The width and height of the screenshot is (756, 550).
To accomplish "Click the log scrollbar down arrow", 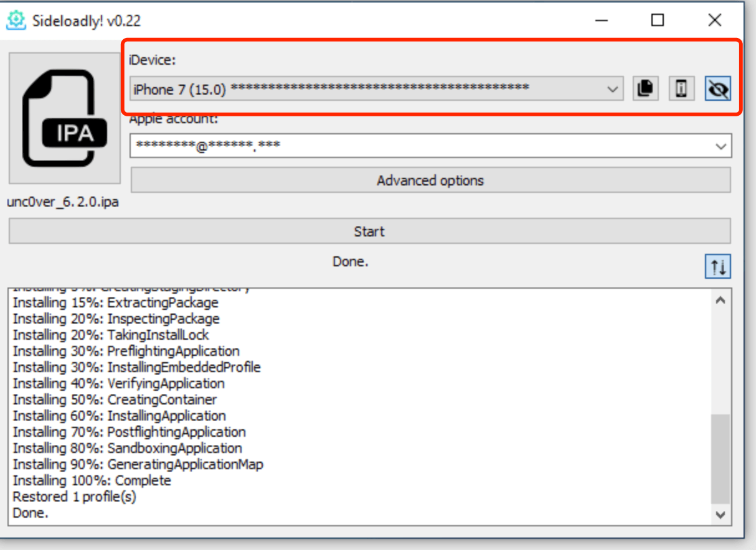I will tap(721, 514).
